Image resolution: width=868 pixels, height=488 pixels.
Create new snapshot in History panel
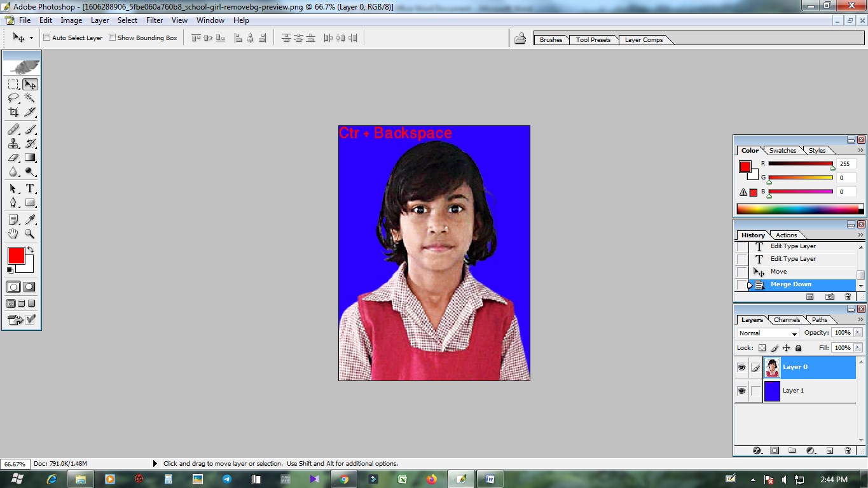click(x=830, y=296)
